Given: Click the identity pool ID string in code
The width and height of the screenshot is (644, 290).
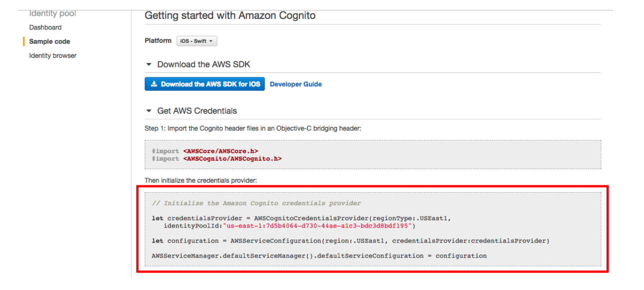Looking at the screenshot, I should (318, 226).
